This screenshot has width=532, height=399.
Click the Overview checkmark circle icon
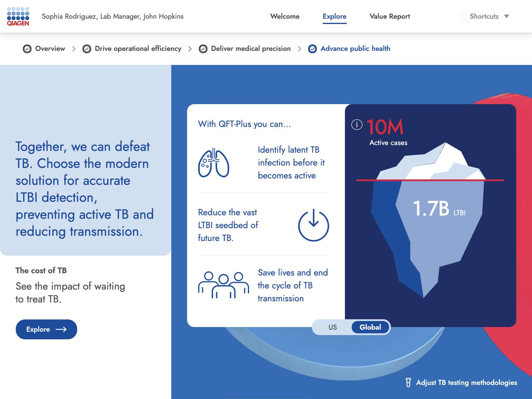tap(27, 49)
